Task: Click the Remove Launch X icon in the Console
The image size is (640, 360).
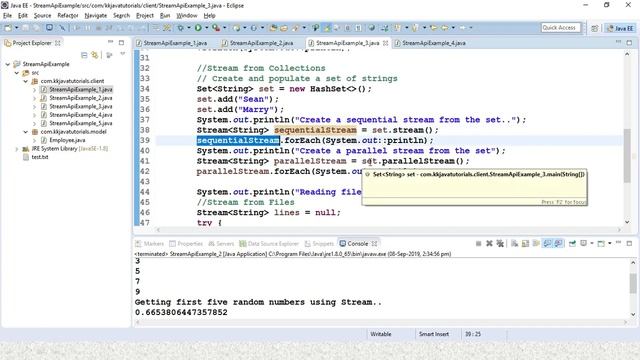Action: (489, 244)
